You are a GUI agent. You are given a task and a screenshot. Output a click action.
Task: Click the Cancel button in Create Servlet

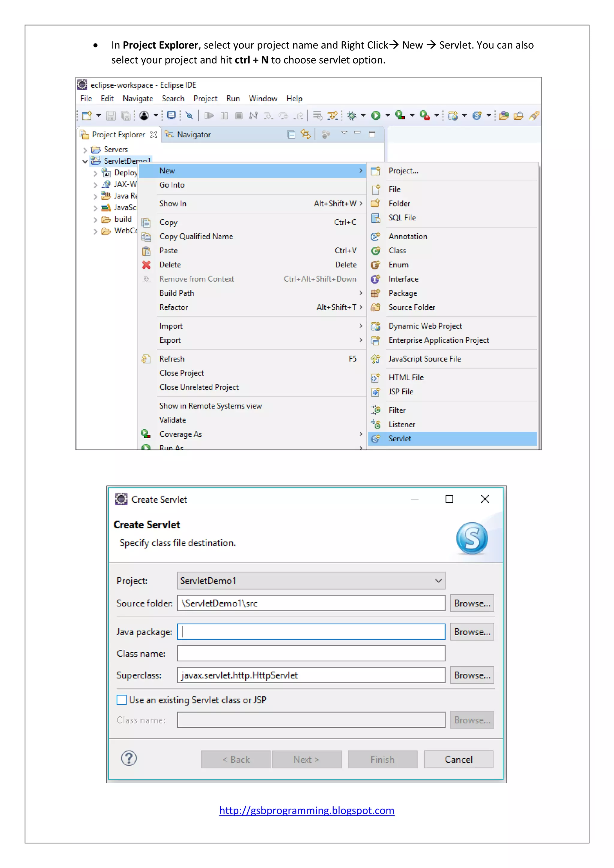point(459,760)
